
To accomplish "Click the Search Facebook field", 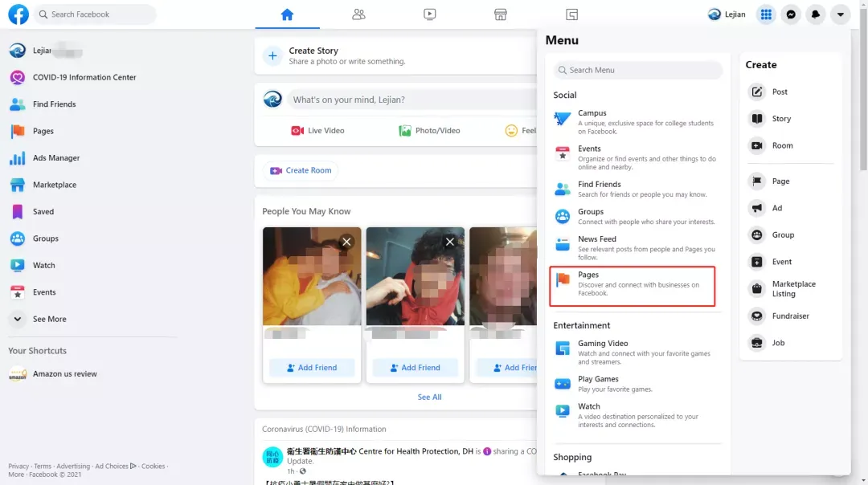I will 95,14.
